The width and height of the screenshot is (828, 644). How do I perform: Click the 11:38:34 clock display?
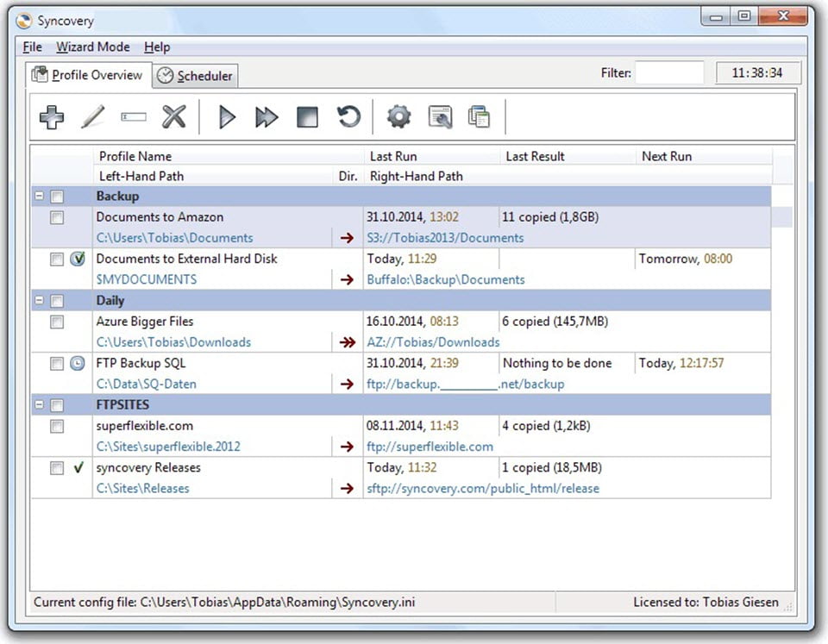[x=758, y=72]
